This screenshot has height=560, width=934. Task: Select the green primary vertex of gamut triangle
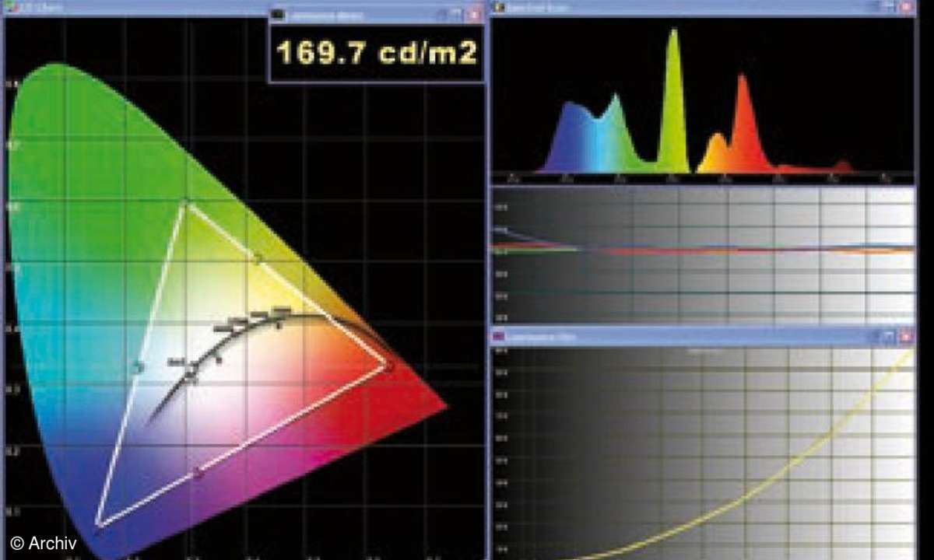point(186,204)
